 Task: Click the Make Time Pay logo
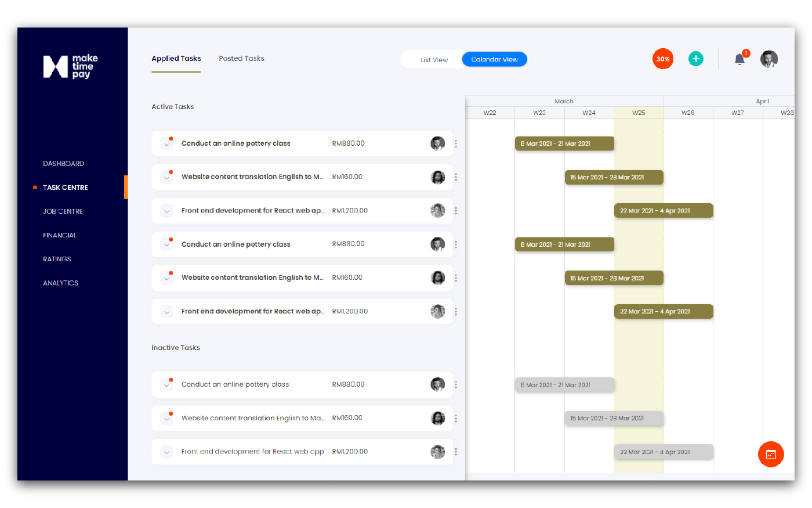pos(70,66)
